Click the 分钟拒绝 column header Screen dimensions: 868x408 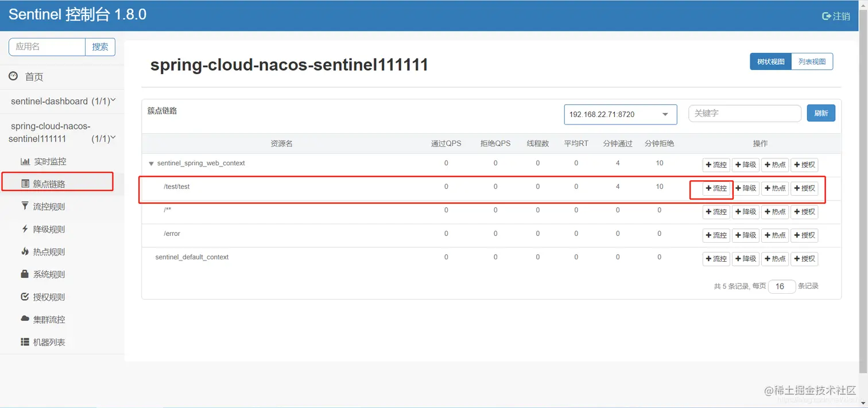point(660,143)
